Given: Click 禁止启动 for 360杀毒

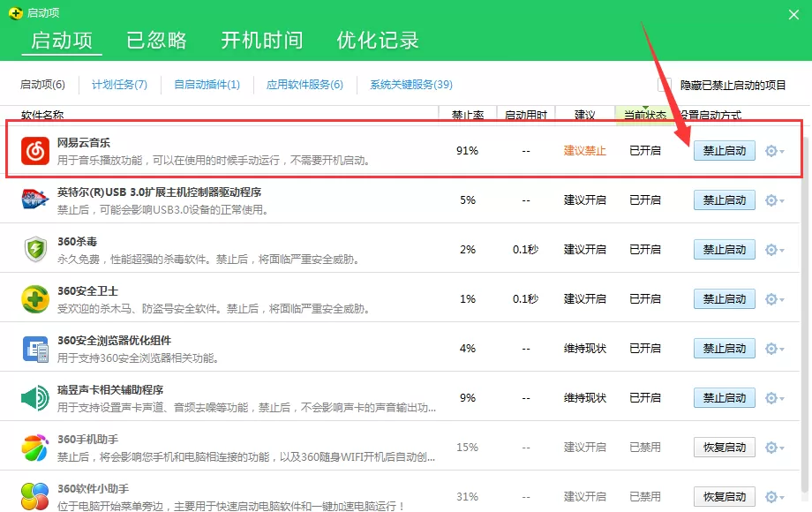Looking at the screenshot, I should pyautogui.click(x=724, y=250).
